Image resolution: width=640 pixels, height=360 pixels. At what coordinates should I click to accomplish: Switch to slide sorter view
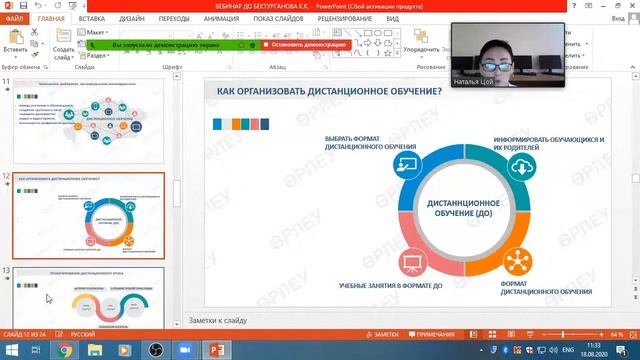[493, 334]
